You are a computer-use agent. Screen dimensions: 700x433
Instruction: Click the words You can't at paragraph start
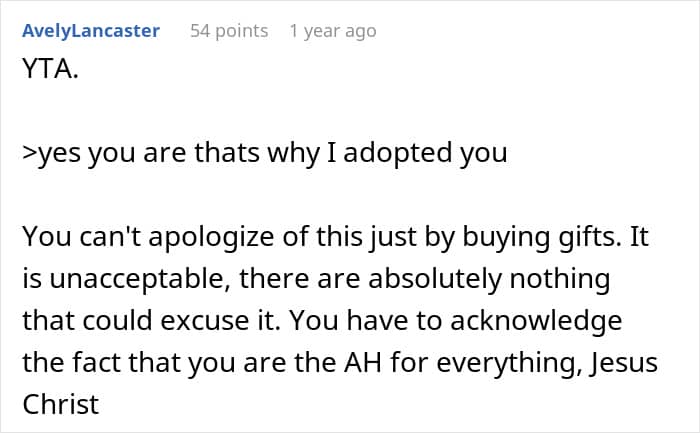pyautogui.click(x=82, y=237)
